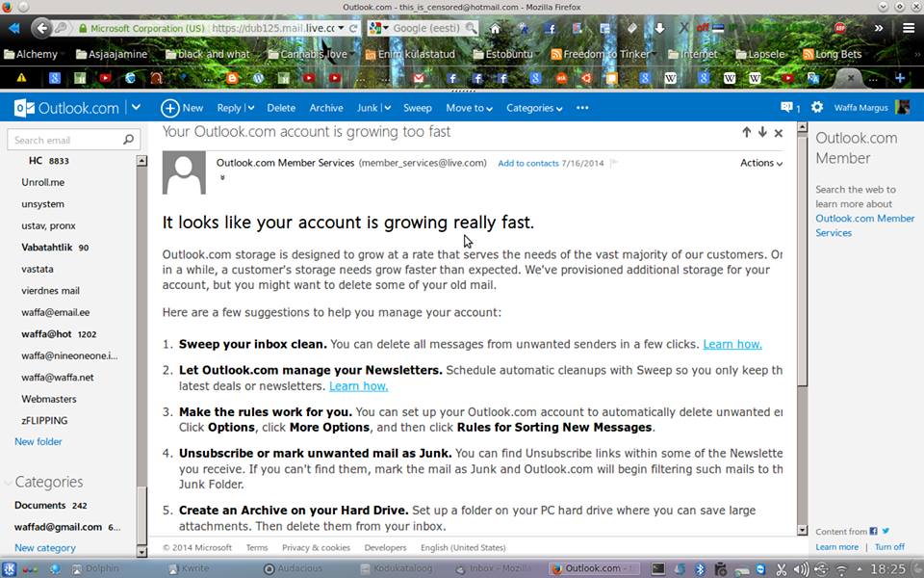Open the search engine selector dropdown
924x578 pixels.
coord(378,28)
